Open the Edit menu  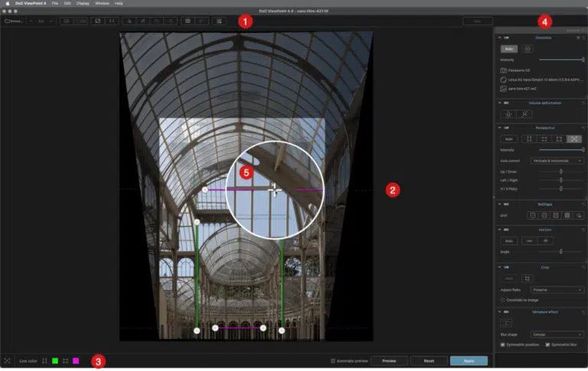[x=67, y=3]
